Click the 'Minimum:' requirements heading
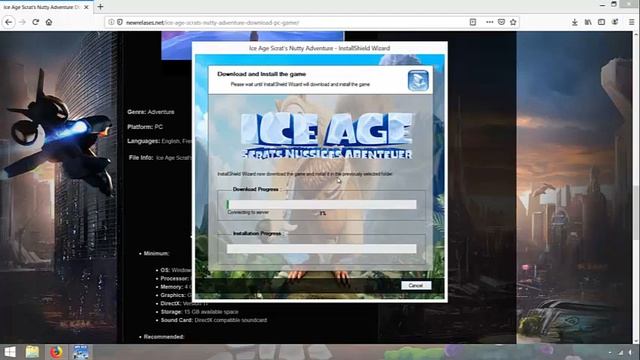This screenshot has height=360, width=640. point(156,253)
